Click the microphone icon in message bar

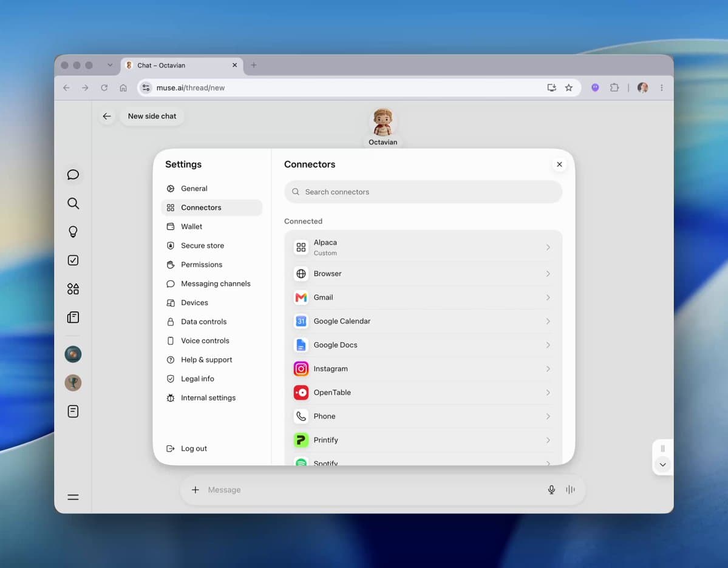551,490
